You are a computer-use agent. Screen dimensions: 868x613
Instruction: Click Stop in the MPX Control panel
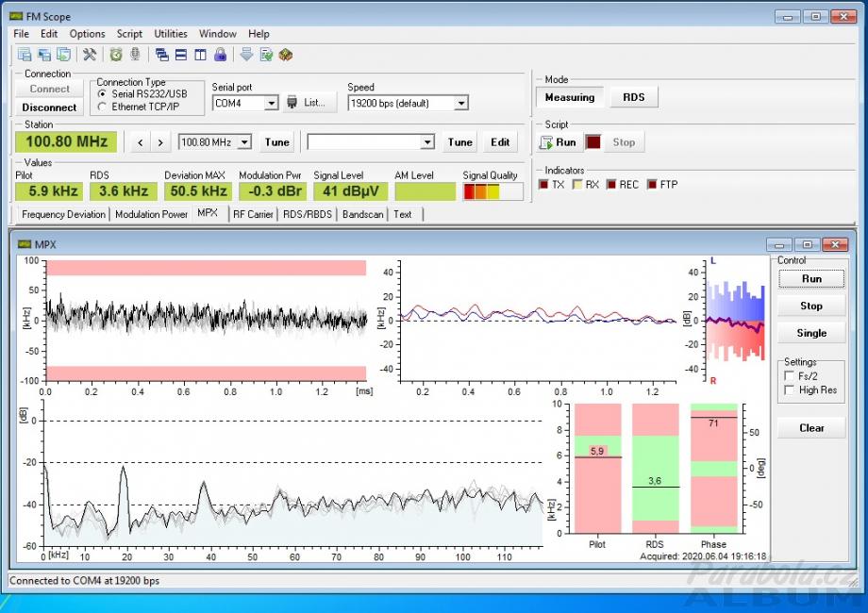point(811,306)
